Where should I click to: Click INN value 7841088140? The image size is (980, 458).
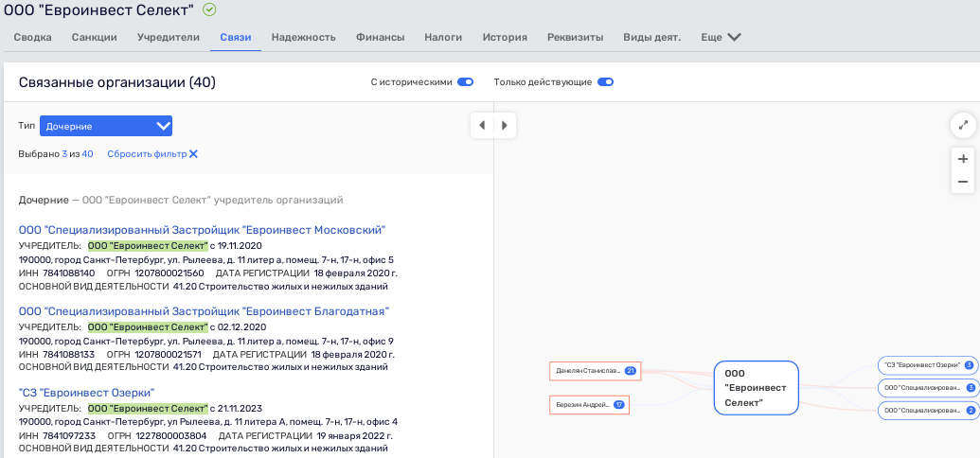click(69, 273)
